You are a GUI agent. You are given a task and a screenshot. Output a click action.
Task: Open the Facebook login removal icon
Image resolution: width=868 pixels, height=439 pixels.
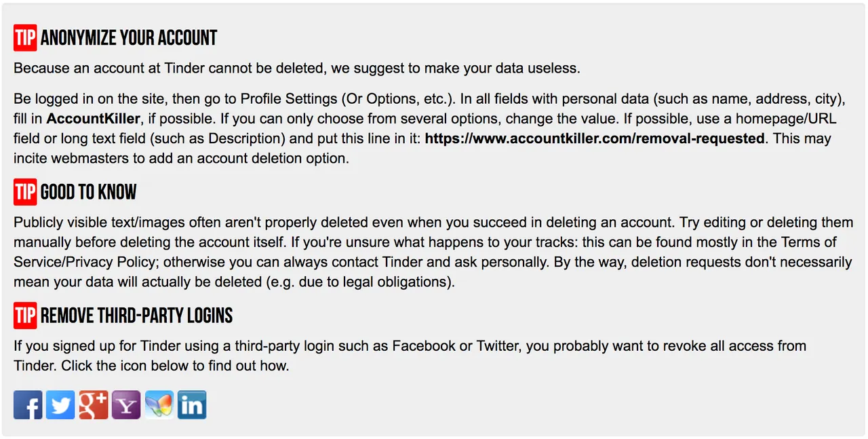pos(28,405)
